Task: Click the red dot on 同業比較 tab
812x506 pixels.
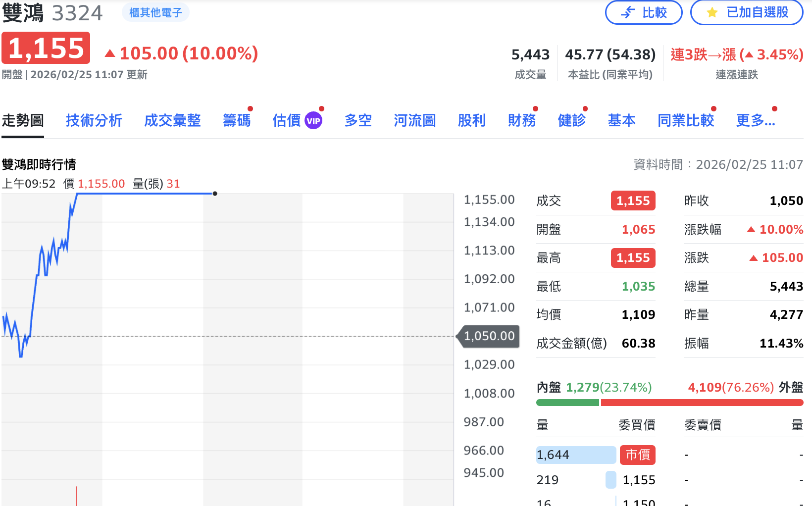Action: point(713,109)
